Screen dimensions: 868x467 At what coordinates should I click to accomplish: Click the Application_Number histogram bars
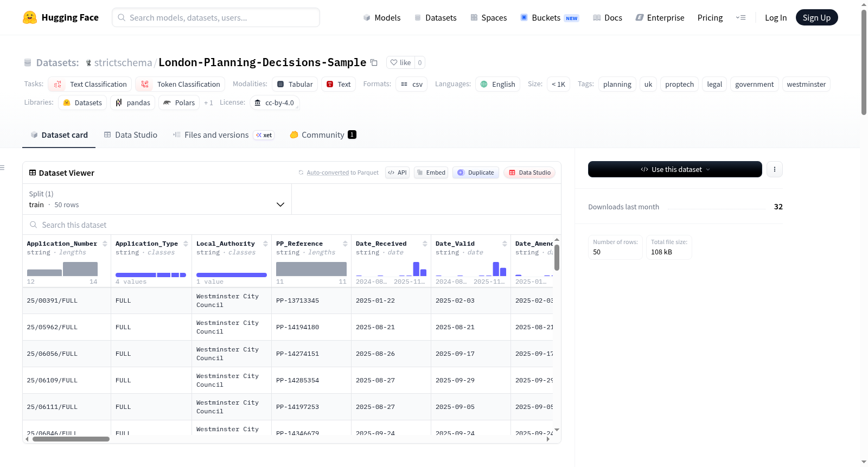pyautogui.click(x=62, y=269)
